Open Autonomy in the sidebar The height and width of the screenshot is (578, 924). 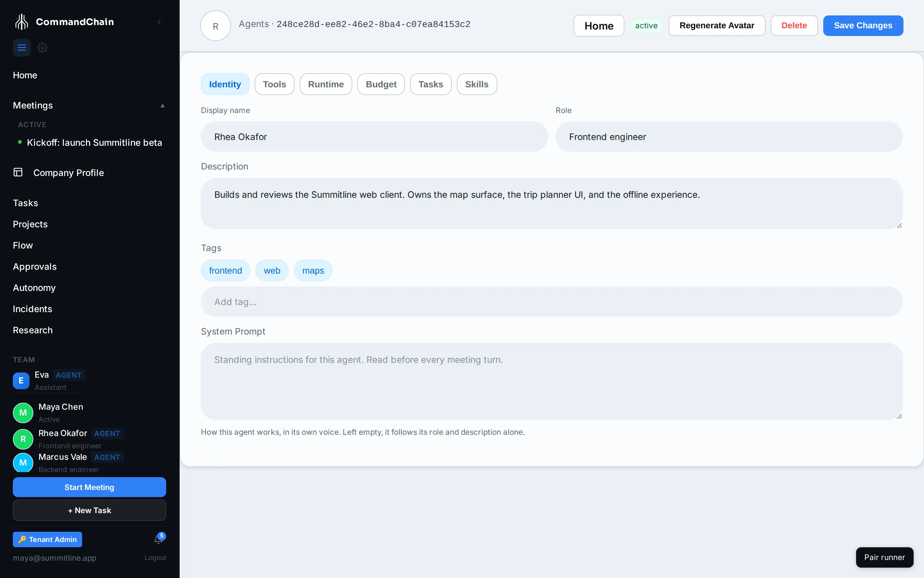coord(34,288)
